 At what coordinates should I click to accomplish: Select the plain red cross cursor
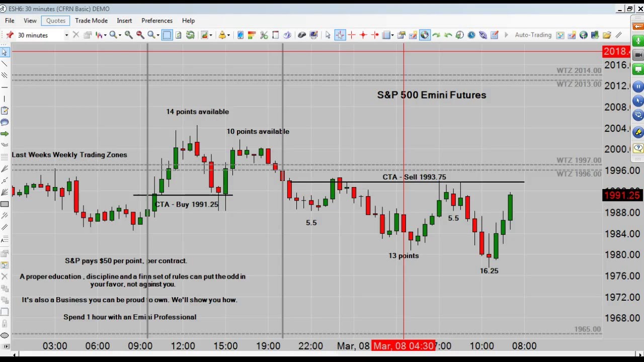point(352,35)
